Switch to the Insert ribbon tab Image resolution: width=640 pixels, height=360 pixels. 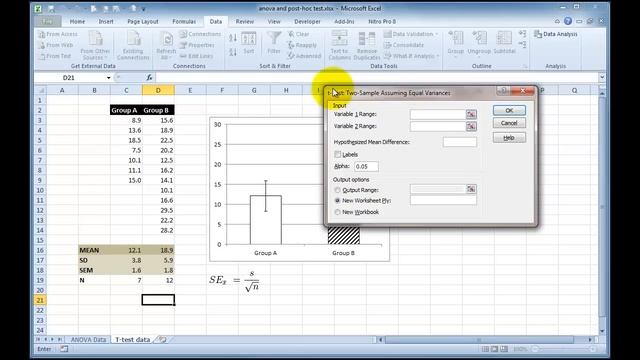106,22
